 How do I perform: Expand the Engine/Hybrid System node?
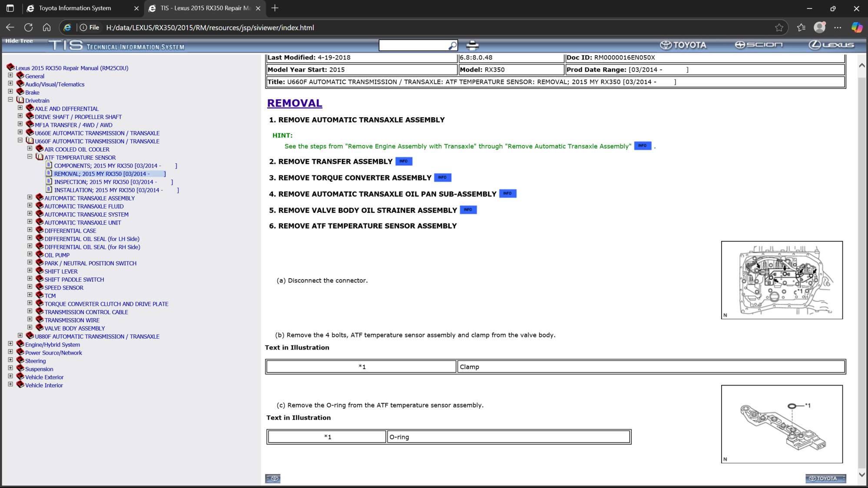(10, 344)
